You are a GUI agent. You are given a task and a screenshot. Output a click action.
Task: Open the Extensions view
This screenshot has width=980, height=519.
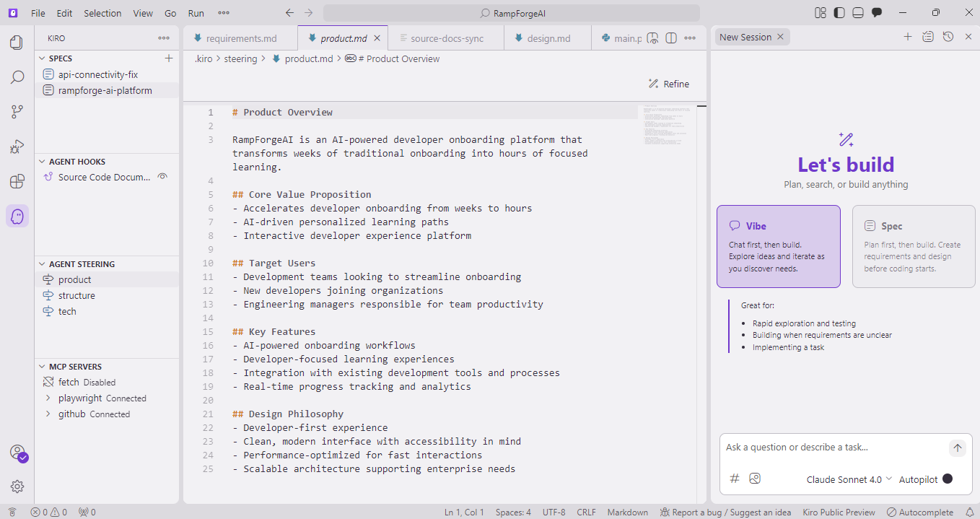coord(17,181)
